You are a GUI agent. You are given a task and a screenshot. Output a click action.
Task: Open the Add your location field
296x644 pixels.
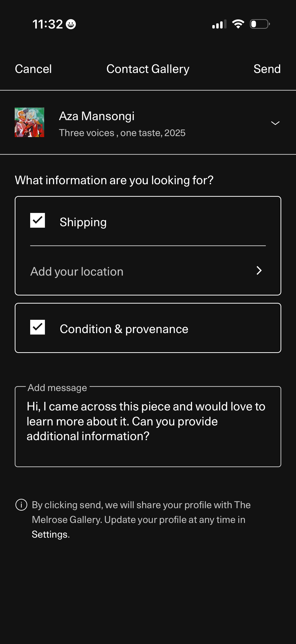(77, 271)
